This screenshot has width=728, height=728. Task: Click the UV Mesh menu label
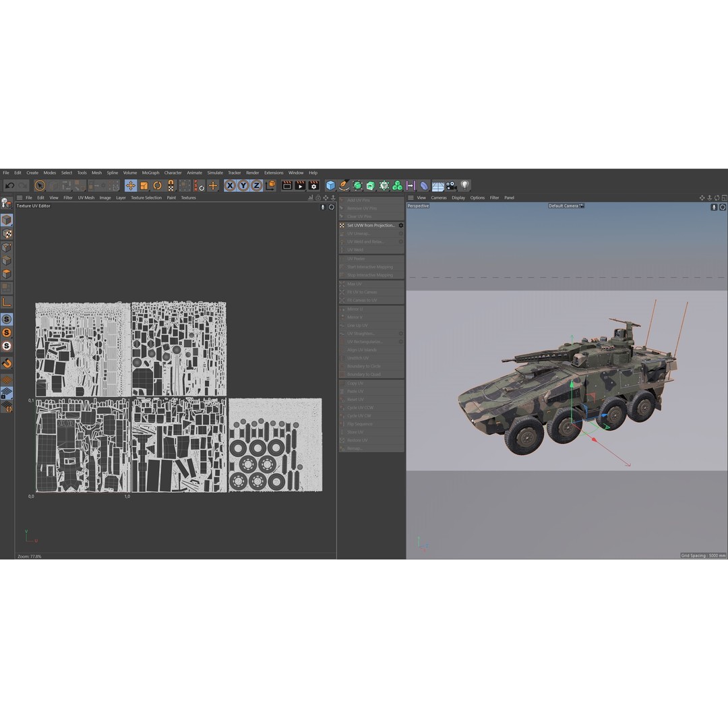tap(86, 198)
